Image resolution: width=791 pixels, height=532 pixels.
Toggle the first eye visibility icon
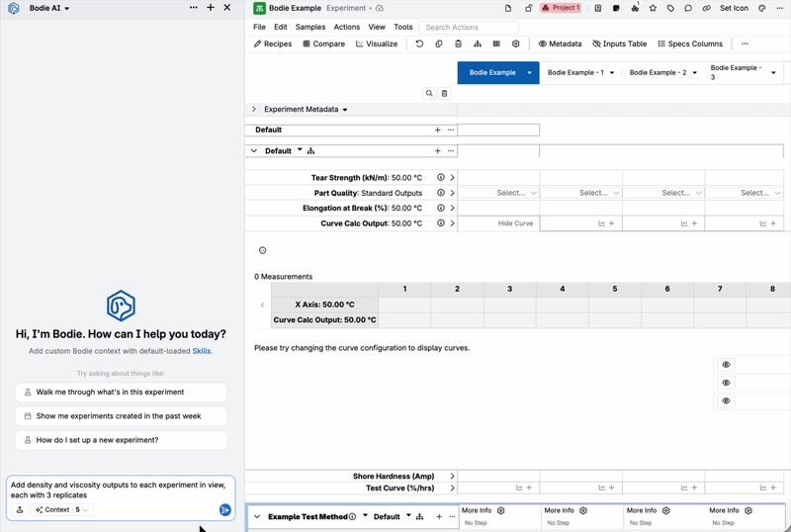tap(726, 365)
